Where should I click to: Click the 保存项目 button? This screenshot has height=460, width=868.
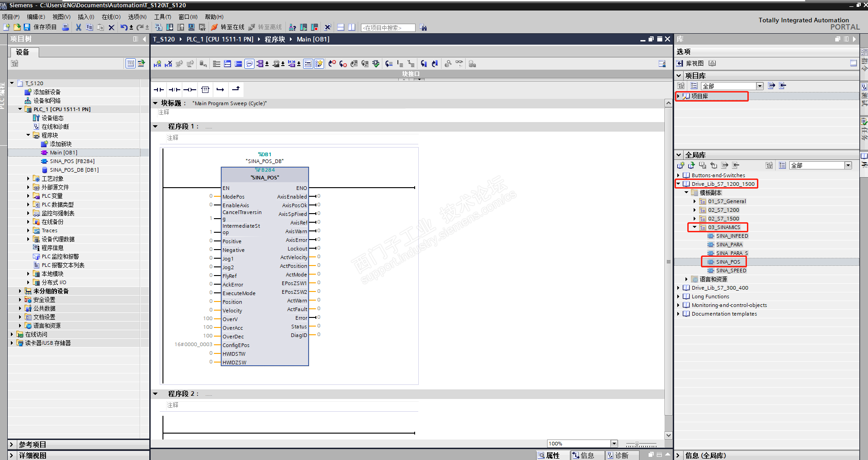(x=41, y=27)
